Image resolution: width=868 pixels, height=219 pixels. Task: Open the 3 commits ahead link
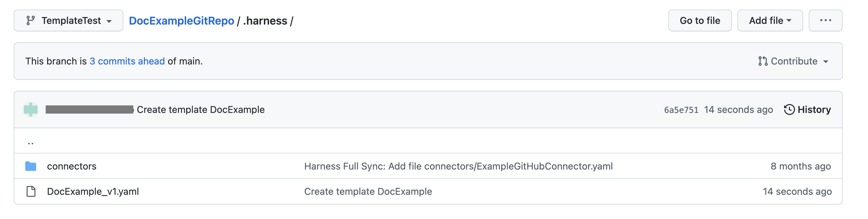(127, 61)
